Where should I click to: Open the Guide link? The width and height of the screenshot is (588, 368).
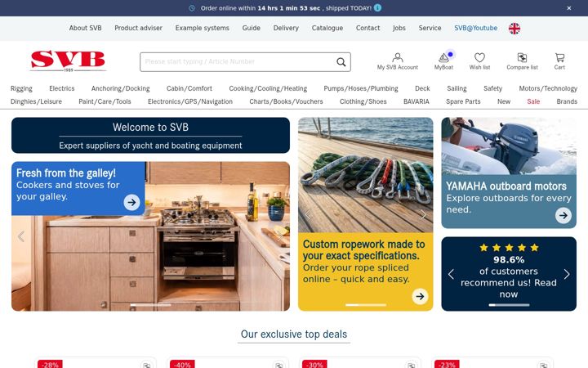(x=252, y=28)
